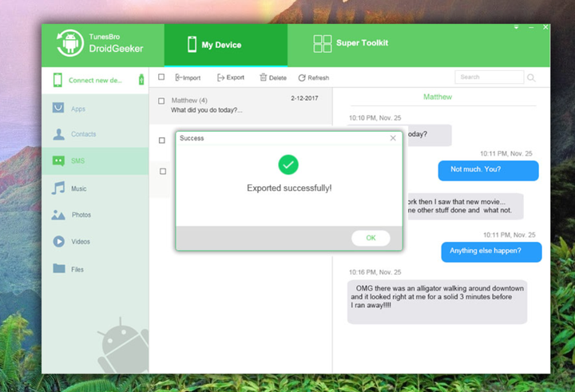Click the Photos mountain icon

point(58,215)
